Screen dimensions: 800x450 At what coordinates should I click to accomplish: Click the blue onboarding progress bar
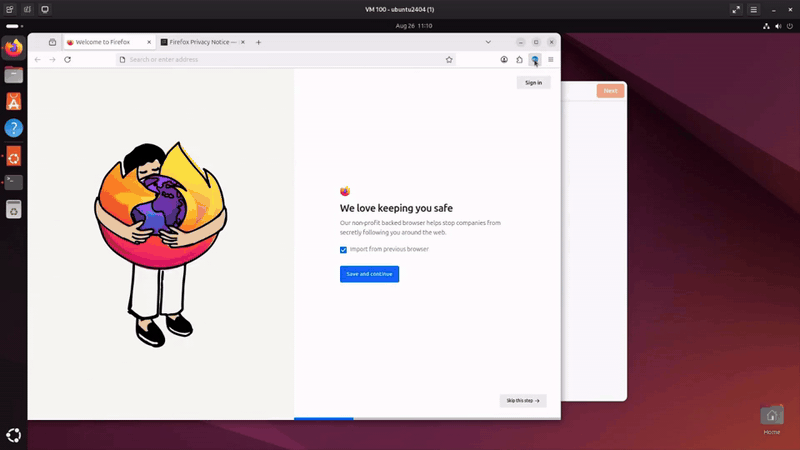323,418
